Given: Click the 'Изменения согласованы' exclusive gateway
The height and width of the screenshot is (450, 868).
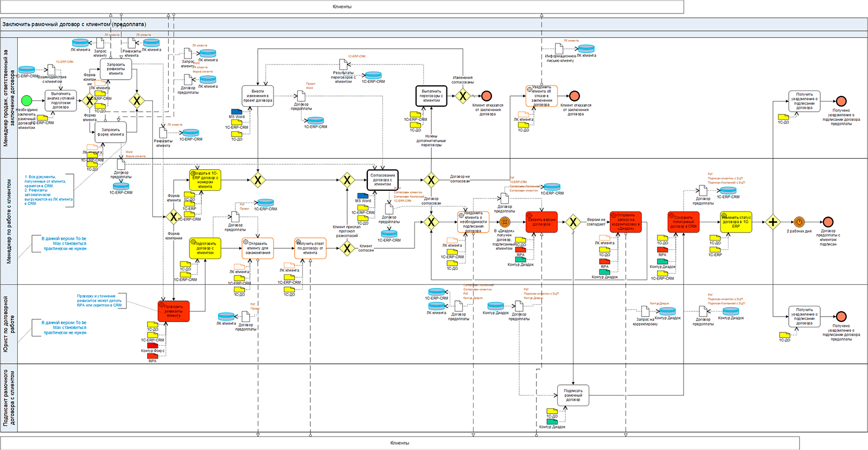Looking at the screenshot, I should click(x=462, y=97).
